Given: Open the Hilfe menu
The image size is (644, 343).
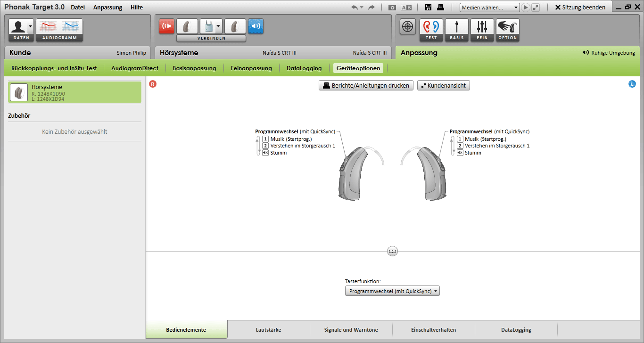Looking at the screenshot, I should point(137,8).
